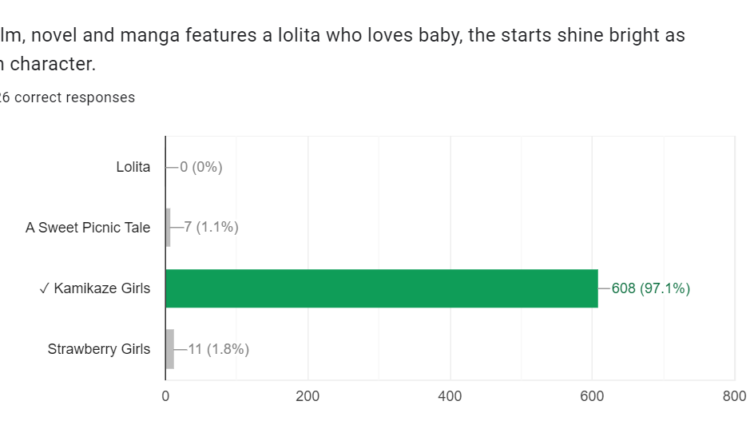Click the 400 axis tick label

tap(449, 395)
